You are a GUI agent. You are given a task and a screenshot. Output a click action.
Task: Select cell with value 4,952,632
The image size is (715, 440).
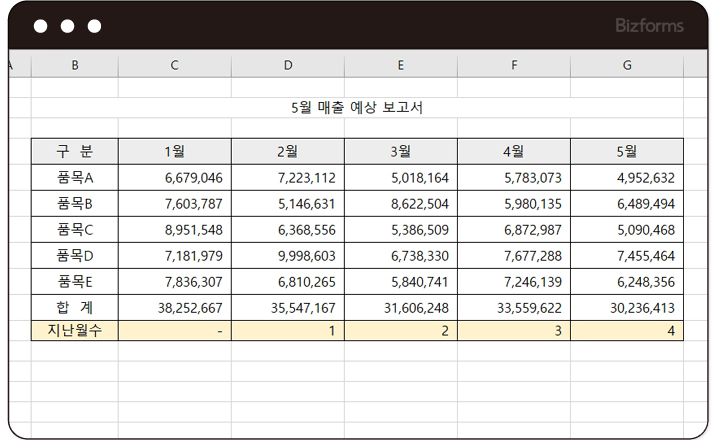coord(627,177)
